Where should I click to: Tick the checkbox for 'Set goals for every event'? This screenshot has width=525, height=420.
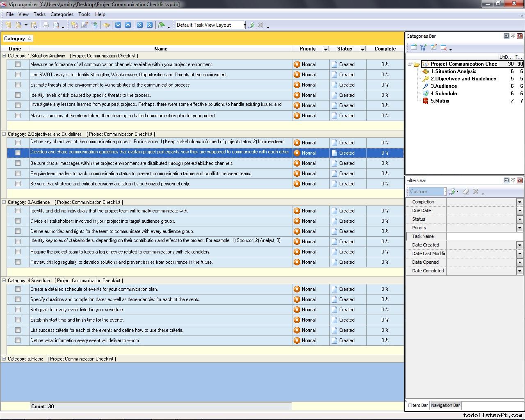tap(18, 310)
